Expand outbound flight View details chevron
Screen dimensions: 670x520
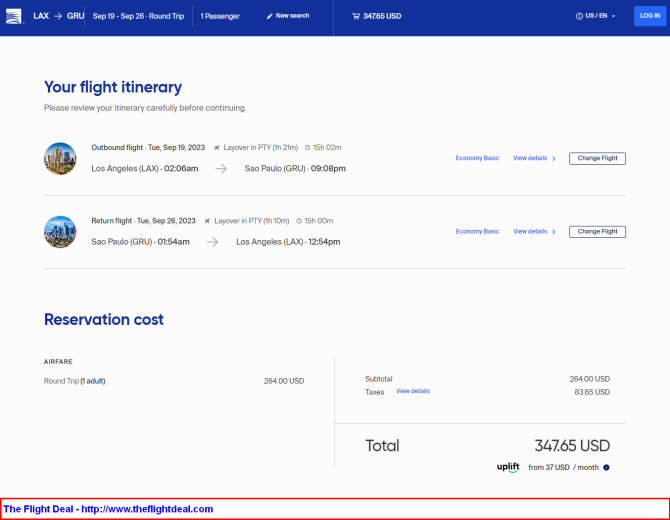pos(554,159)
